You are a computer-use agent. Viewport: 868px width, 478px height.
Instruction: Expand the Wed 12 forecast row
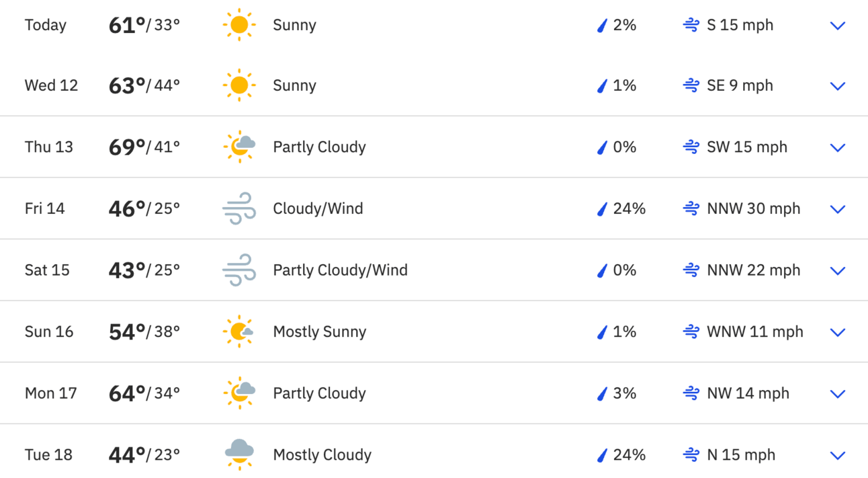[x=837, y=86]
